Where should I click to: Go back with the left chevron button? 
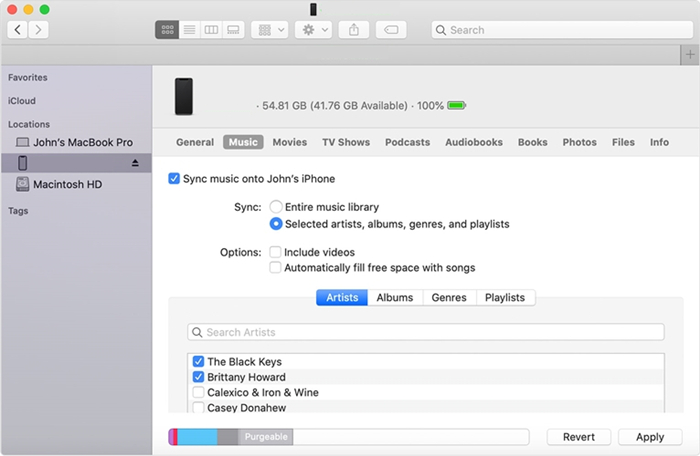[17, 30]
